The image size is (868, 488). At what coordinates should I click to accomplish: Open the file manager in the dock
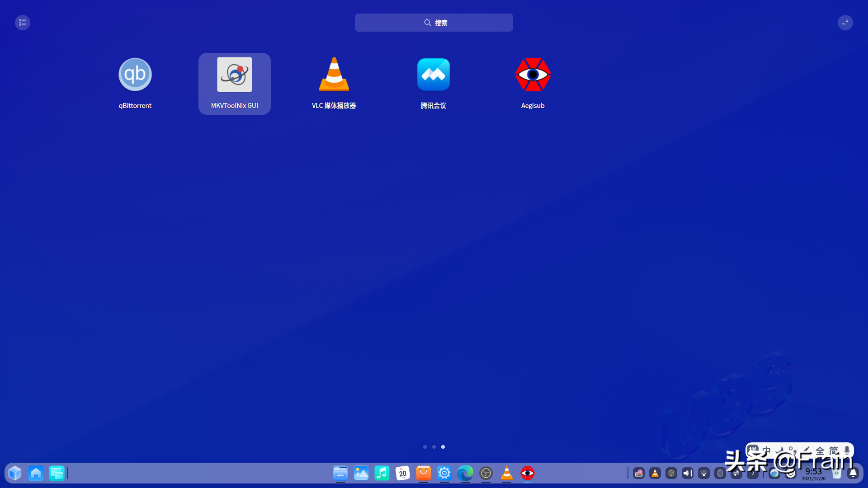coord(340,473)
